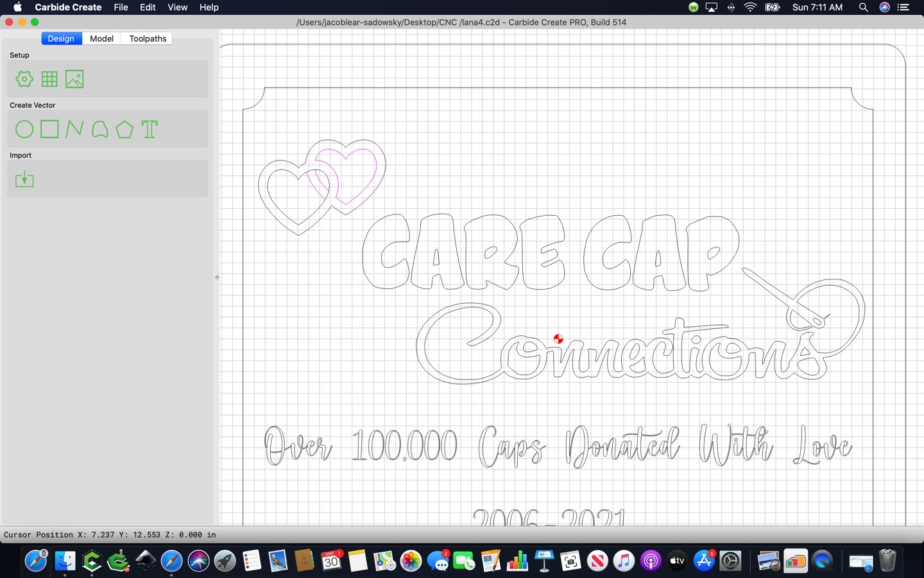Click the sidebar divider handle
This screenshot has width=924, height=578.
tap(217, 277)
